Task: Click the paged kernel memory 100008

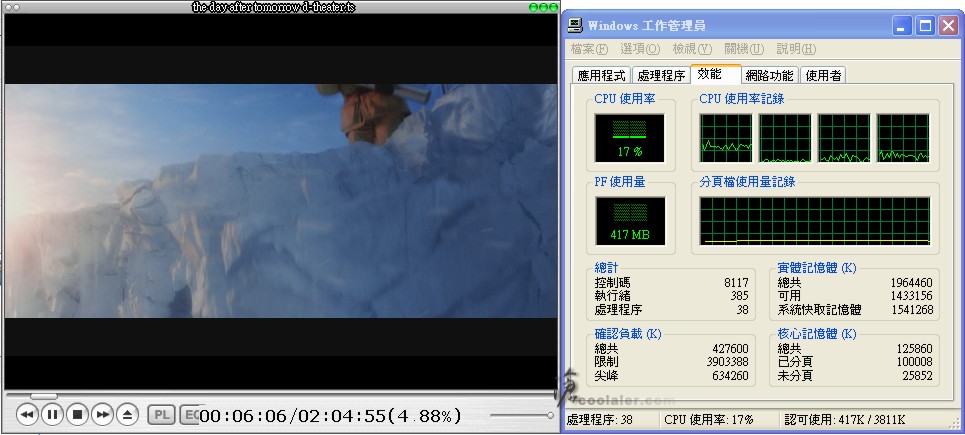Action: [914, 362]
